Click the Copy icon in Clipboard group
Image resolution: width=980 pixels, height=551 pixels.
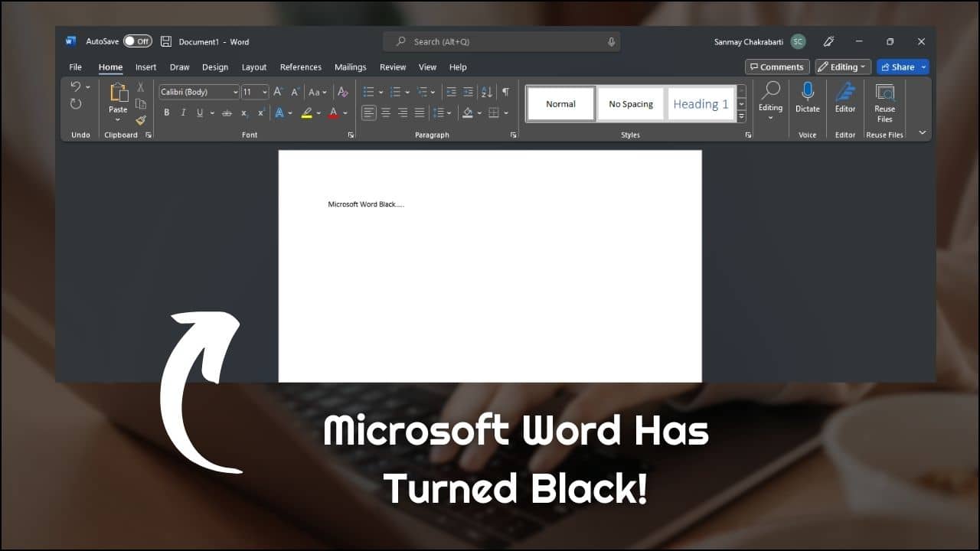pyautogui.click(x=141, y=104)
